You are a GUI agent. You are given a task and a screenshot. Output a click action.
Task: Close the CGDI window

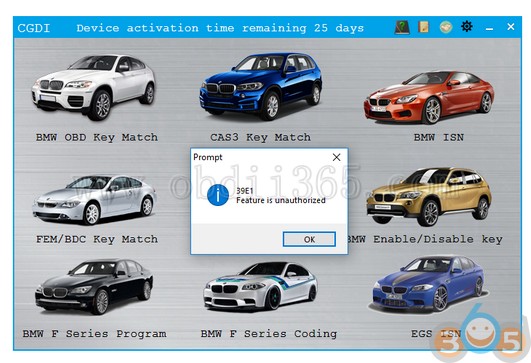pyautogui.click(x=511, y=26)
